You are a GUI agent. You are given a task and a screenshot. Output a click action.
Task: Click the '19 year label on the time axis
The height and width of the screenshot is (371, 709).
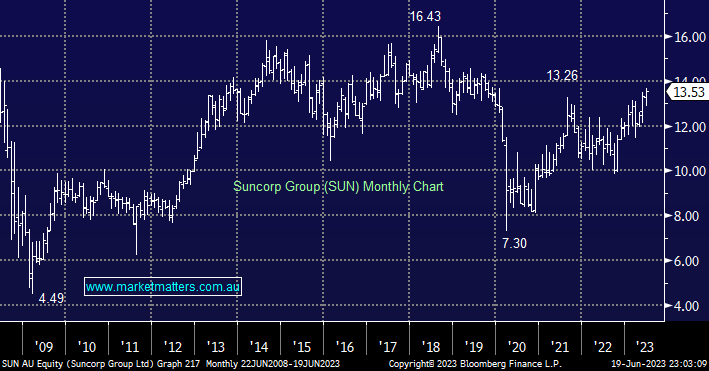pyautogui.click(x=473, y=347)
